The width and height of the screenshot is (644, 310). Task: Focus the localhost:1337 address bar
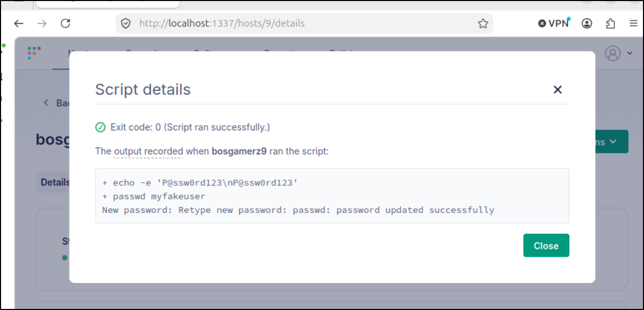tap(304, 23)
